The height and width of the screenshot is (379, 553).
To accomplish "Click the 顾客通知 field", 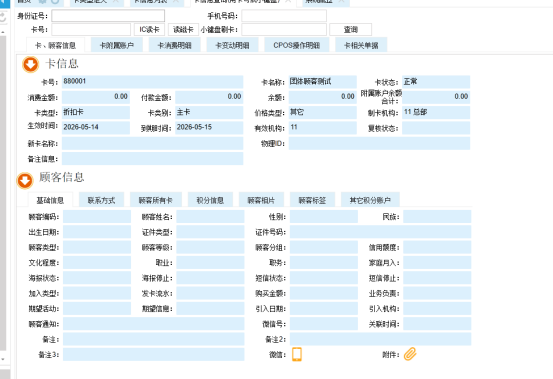I will point(153,324).
